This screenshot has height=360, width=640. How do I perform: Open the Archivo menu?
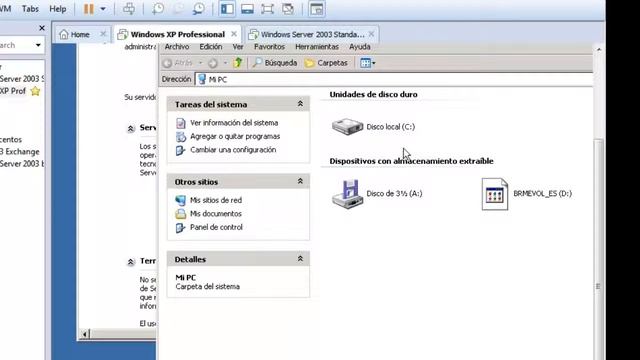click(177, 47)
